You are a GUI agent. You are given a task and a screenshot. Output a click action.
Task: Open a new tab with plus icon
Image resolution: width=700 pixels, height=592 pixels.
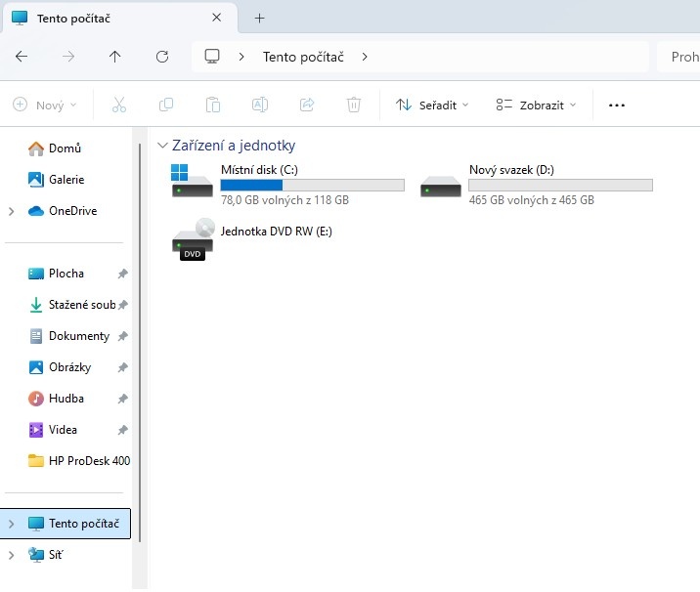pos(259,19)
